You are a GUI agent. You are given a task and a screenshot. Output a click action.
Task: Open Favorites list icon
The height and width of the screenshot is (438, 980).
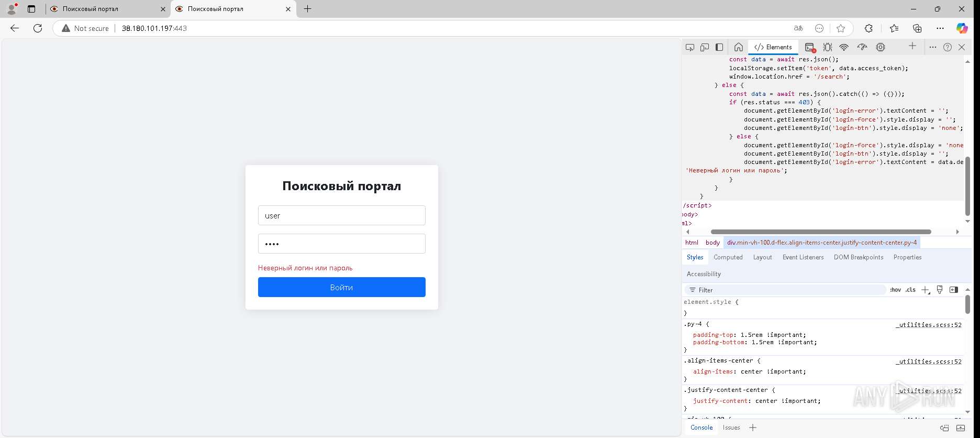(x=894, y=28)
